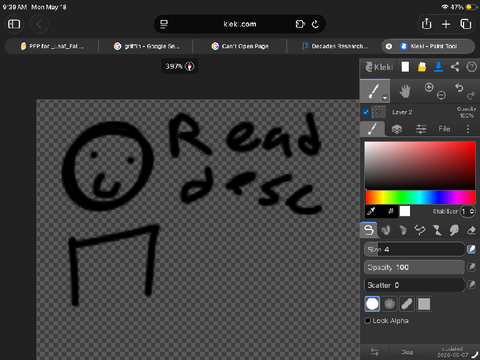Select the chemy brush type
Image resolution: width=480 pixels, height=360 pixels.
[x=437, y=230]
